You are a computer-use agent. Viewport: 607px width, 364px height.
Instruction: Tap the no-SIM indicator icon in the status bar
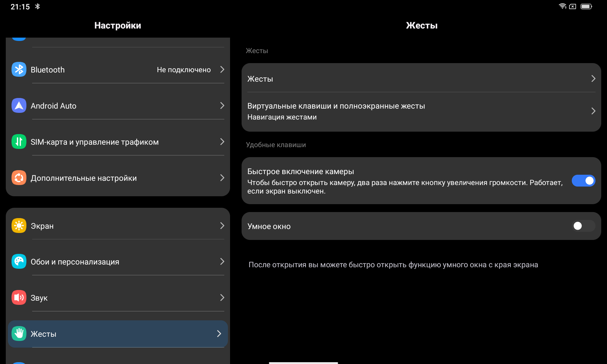pyautogui.click(x=572, y=6)
